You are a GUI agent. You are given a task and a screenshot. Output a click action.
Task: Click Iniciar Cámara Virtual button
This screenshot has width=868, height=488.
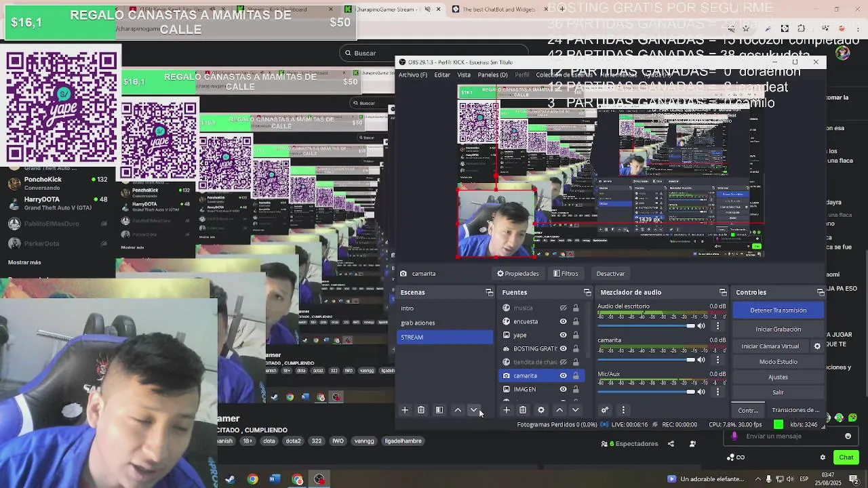(x=770, y=346)
